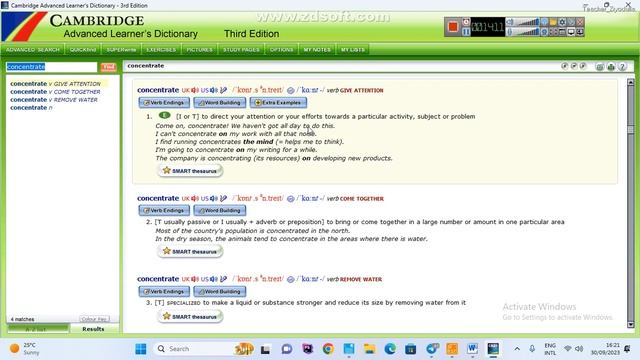The width and height of the screenshot is (640, 360).
Task: Click the green E level icon in definition 1
Action: pos(164,116)
